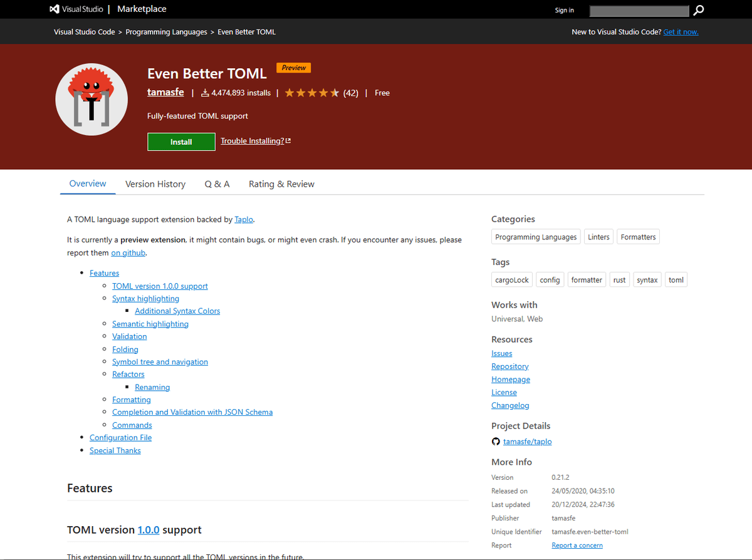This screenshot has height=560, width=752.
Task: Click the green Install button
Action: pos(181,142)
